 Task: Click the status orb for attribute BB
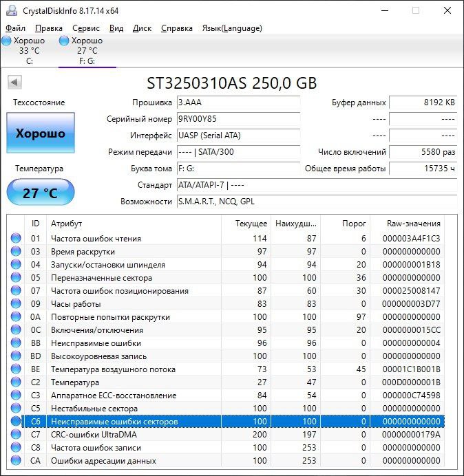[16, 343]
